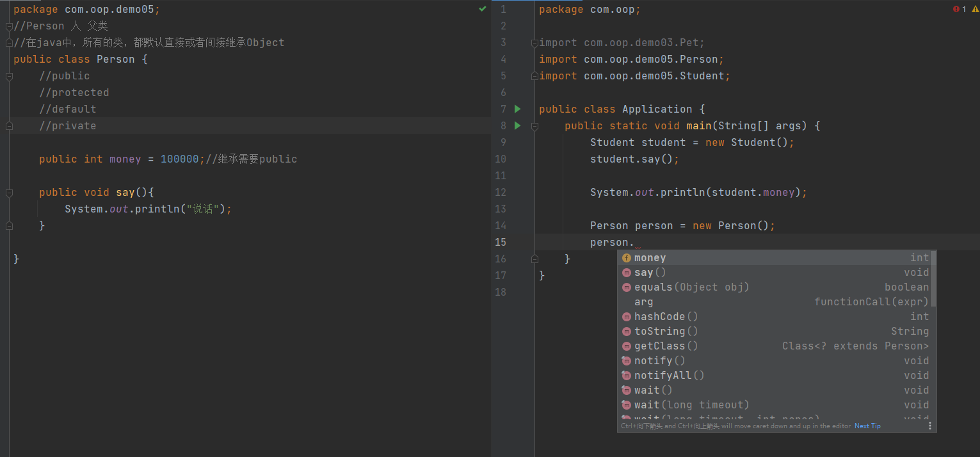980x457 pixels.
Task: Fold the main method at line 8
Action: coord(534,126)
